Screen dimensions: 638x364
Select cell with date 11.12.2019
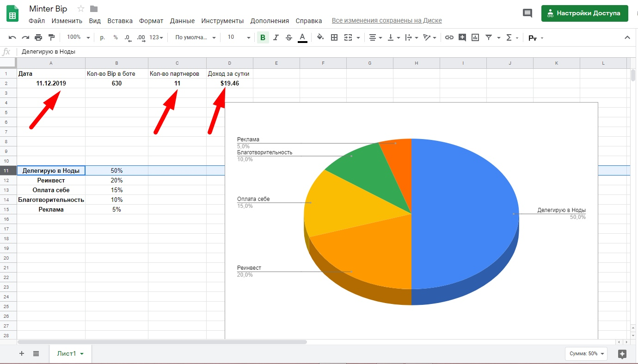pos(51,83)
